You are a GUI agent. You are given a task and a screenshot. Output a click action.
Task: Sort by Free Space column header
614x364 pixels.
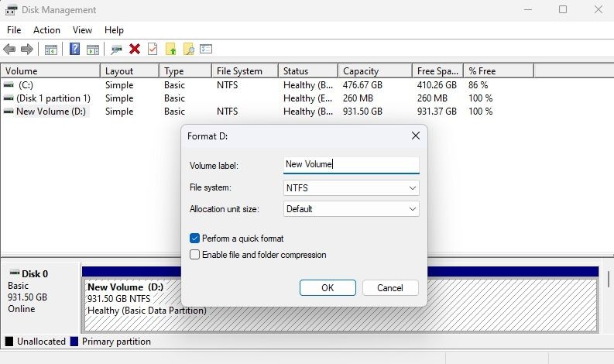(x=437, y=71)
